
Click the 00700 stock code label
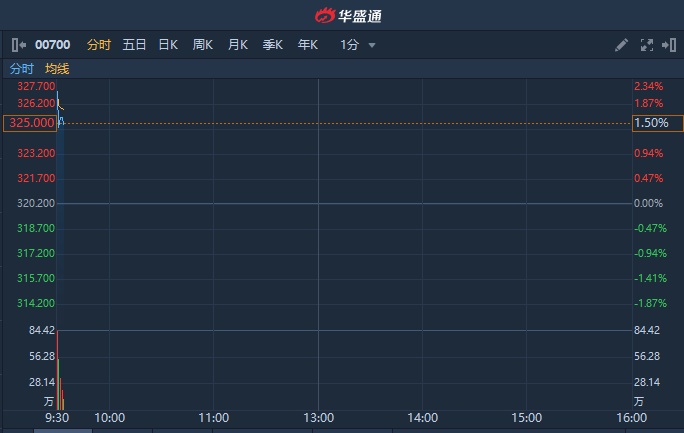(53, 45)
